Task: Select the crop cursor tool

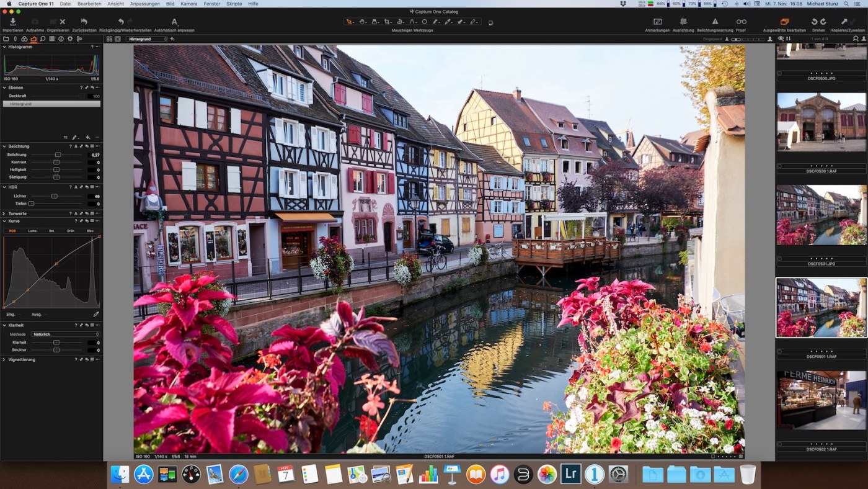Action: point(387,22)
